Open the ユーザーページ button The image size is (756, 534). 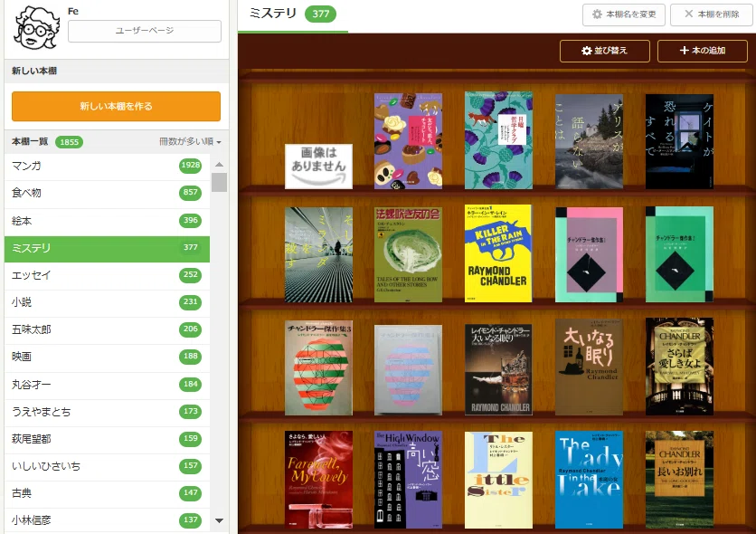145,31
